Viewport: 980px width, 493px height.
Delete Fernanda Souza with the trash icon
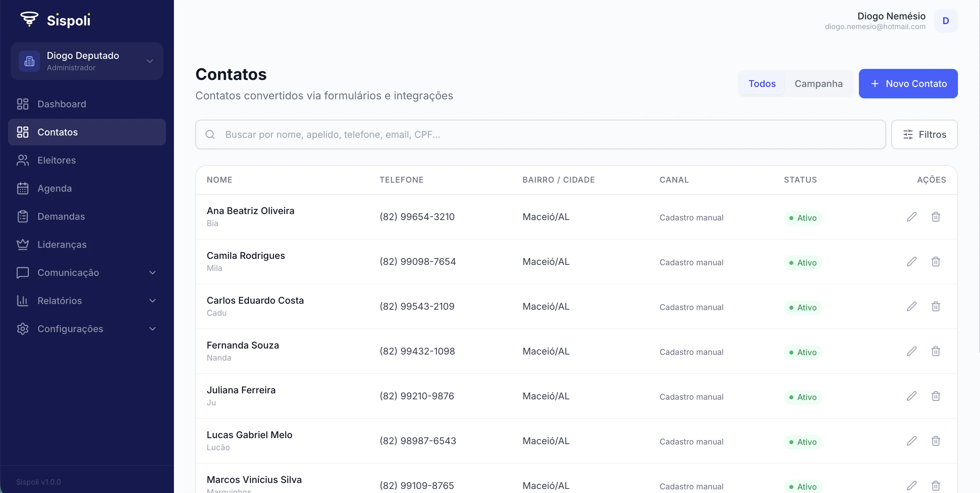coord(936,351)
